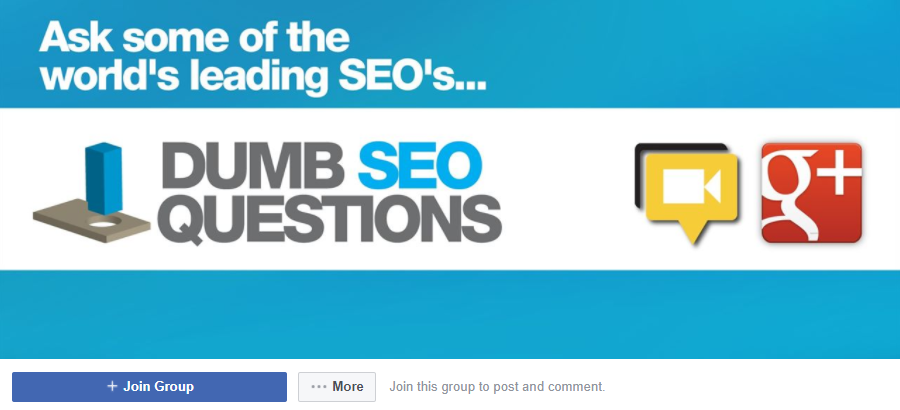The height and width of the screenshot is (410, 900).
Task: Click the tan board under the peg
Action: [x=92, y=221]
